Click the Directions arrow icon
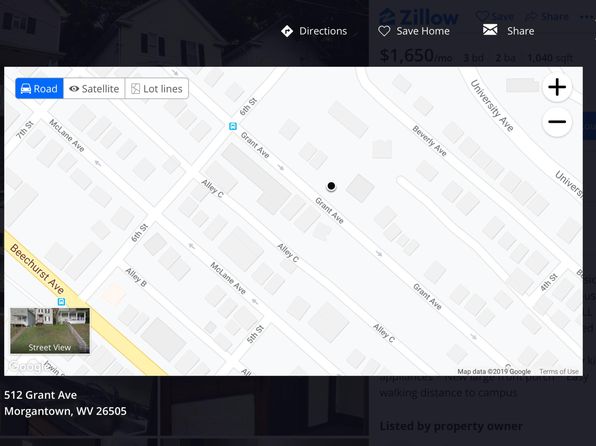The height and width of the screenshot is (446, 596). [x=287, y=31]
